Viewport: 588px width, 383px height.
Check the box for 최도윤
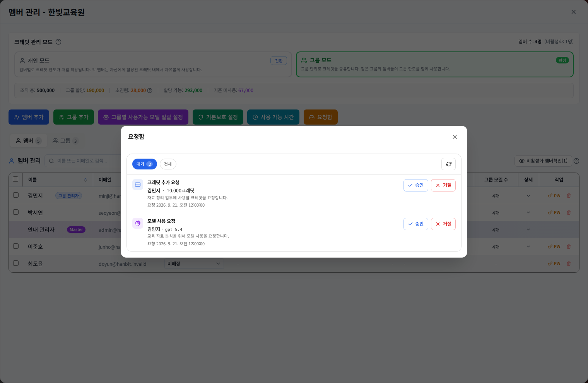16,263
